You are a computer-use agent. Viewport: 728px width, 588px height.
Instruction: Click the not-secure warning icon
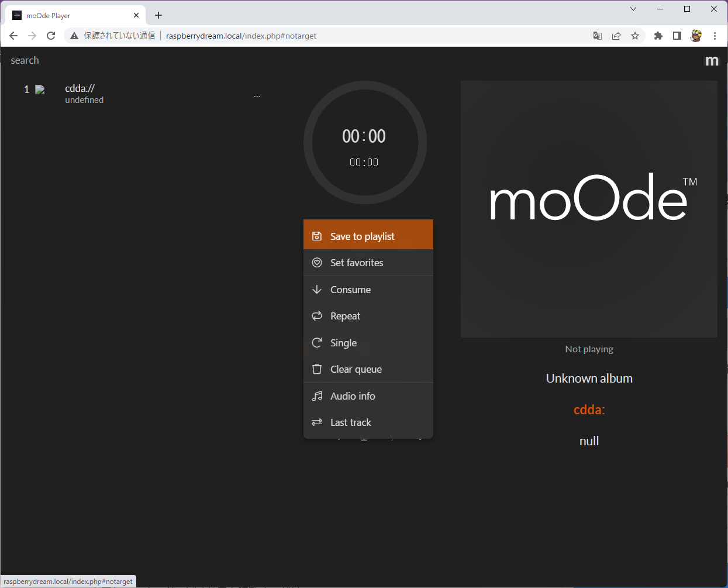74,36
